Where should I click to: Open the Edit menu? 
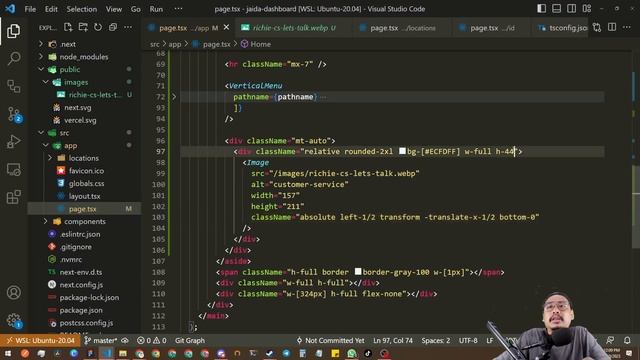pos(51,9)
